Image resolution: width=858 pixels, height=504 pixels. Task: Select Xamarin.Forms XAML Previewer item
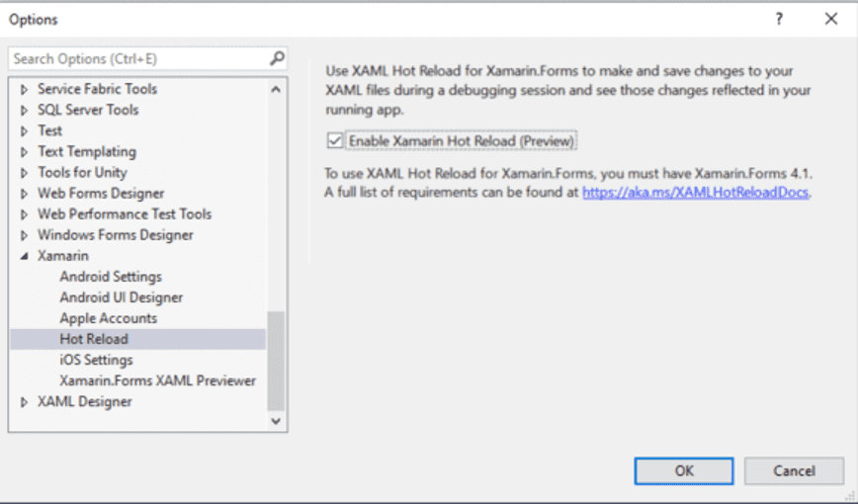(x=157, y=380)
